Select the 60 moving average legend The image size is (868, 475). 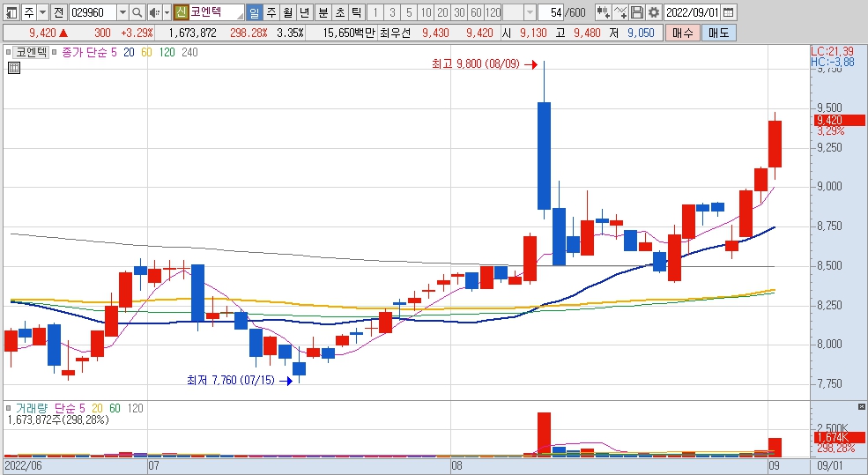tap(146, 53)
